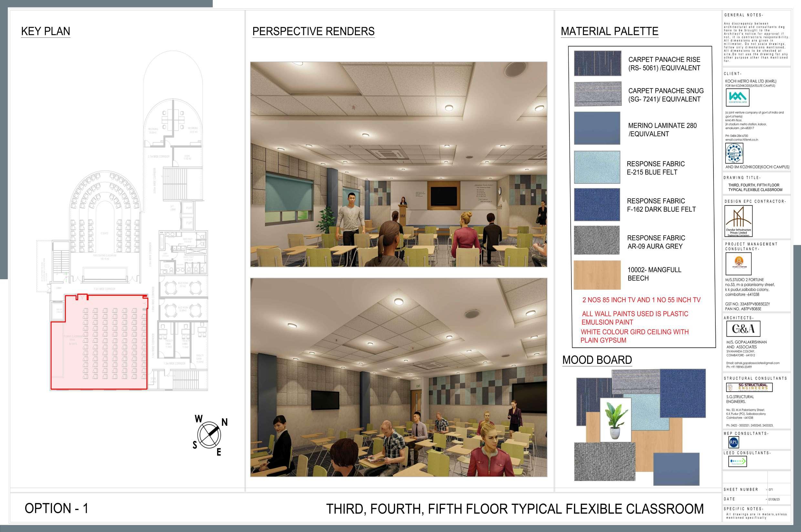Click the upper perspective render with lectern

[399, 164]
